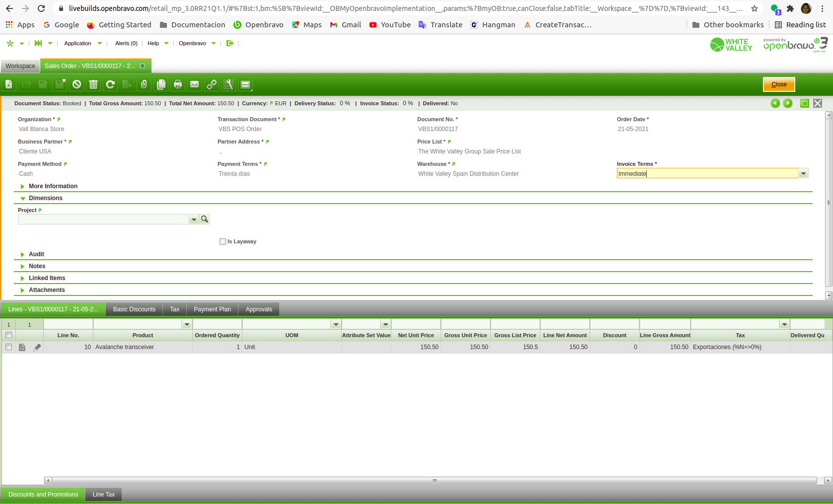Open the Approvals tab
The height and width of the screenshot is (504, 833).
point(259,309)
